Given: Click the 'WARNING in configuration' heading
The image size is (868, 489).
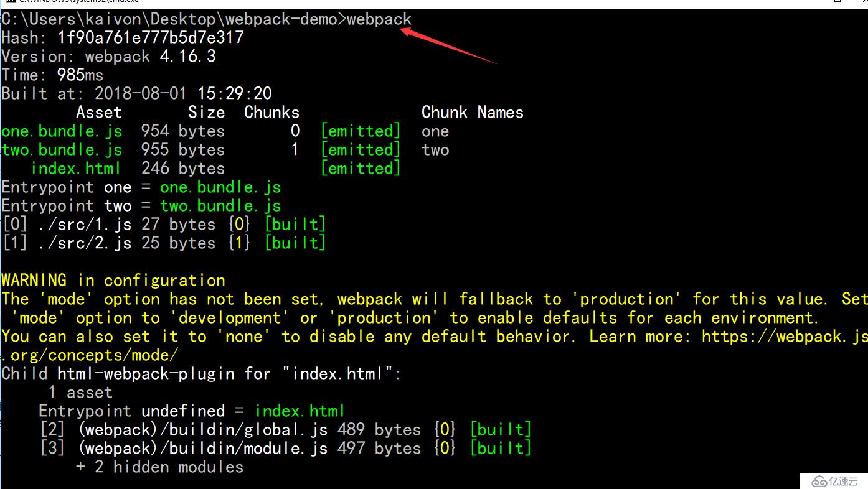Looking at the screenshot, I should click(113, 281).
